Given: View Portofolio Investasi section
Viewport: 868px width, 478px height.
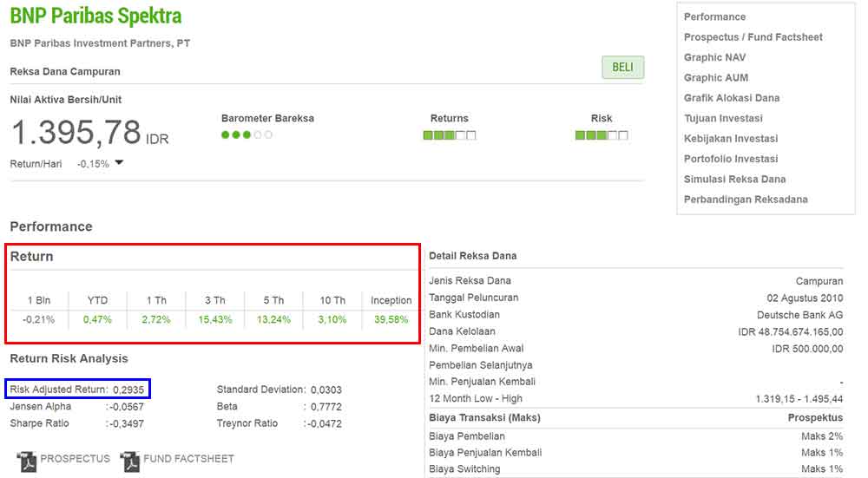Looking at the screenshot, I should coord(731,159).
